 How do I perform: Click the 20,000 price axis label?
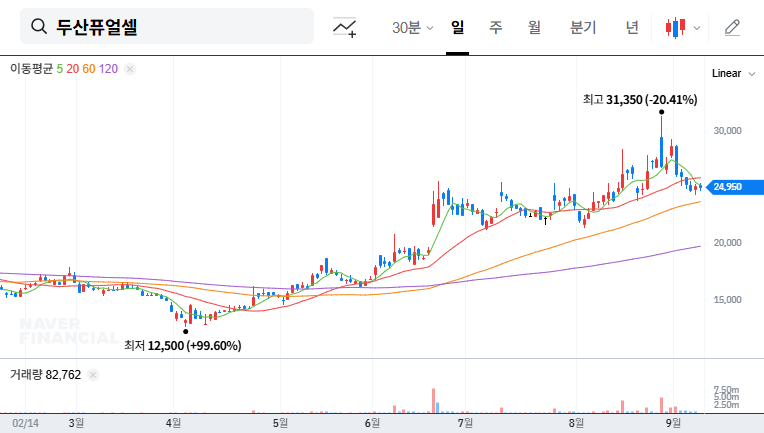coord(727,243)
